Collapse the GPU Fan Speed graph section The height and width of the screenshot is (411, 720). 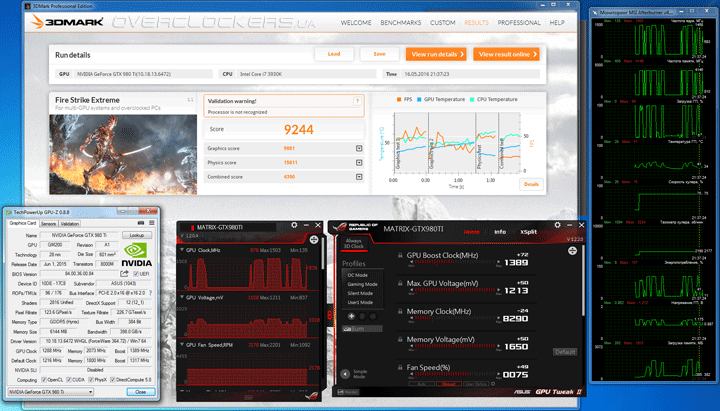click(x=182, y=344)
